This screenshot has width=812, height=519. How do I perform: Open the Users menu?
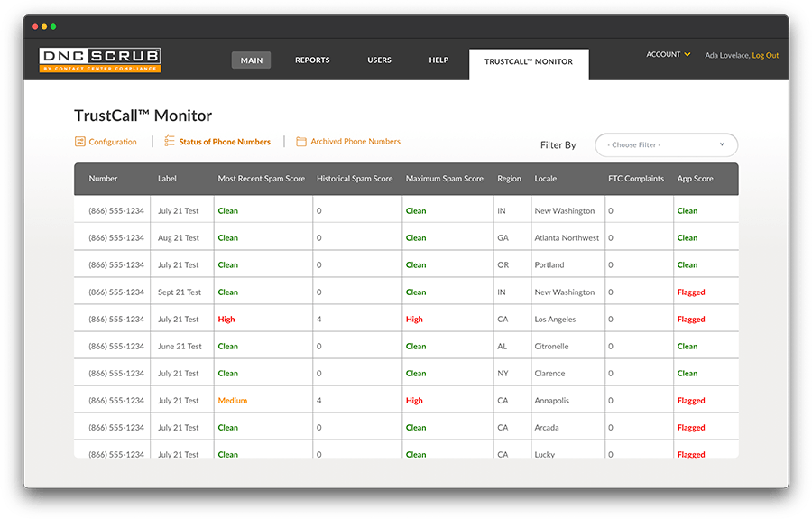click(x=379, y=60)
